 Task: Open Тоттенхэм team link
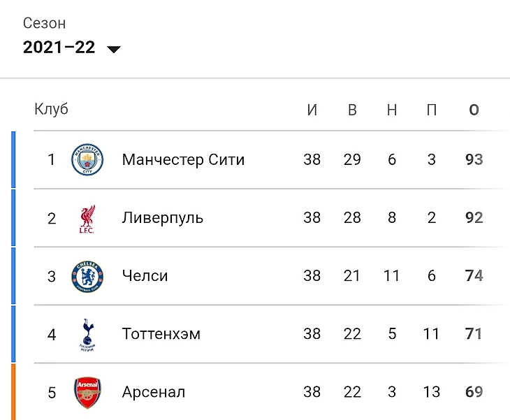click(x=161, y=334)
